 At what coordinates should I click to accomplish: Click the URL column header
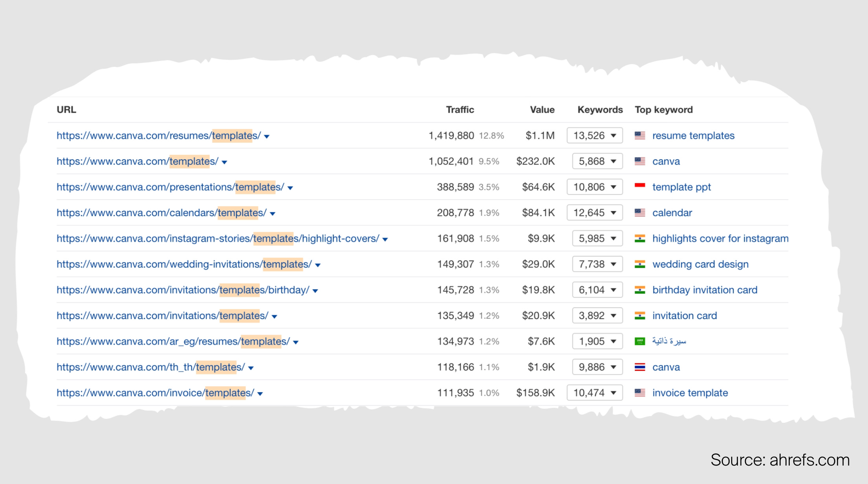(66, 110)
